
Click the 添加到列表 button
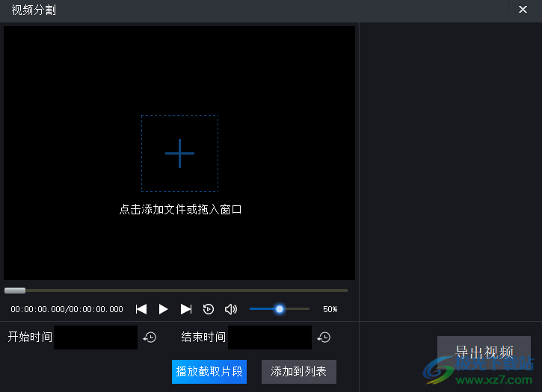click(x=299, y=372)
